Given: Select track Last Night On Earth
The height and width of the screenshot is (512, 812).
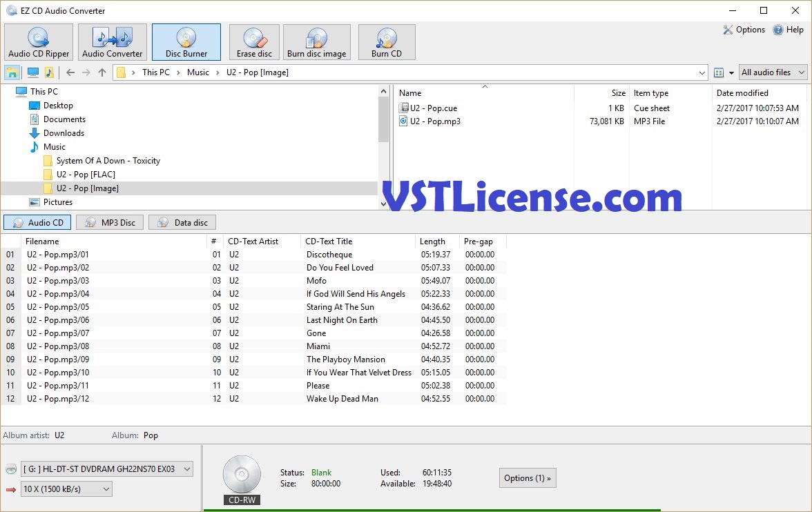Looking at the screenshot, I should 342,320.
